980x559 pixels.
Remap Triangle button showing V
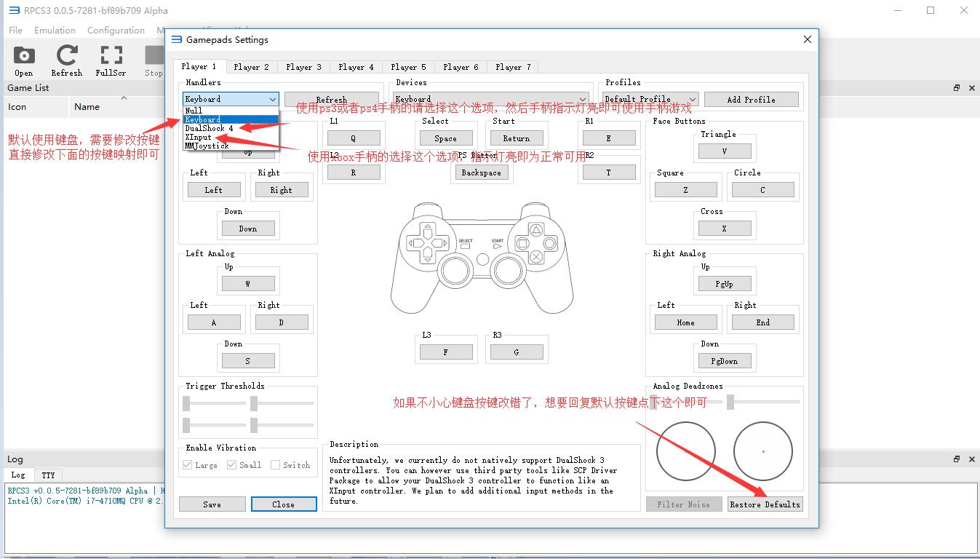[x=724, y=151]
